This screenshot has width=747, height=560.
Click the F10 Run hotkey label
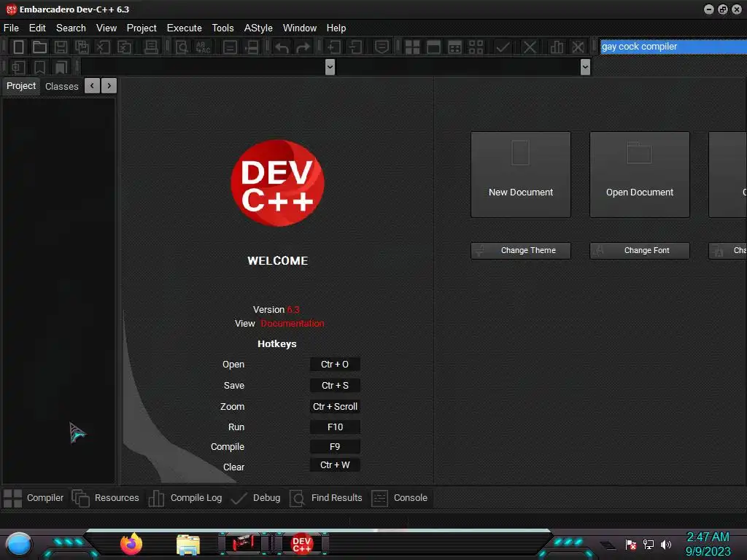pyautogui.click(x=335, y=427)
